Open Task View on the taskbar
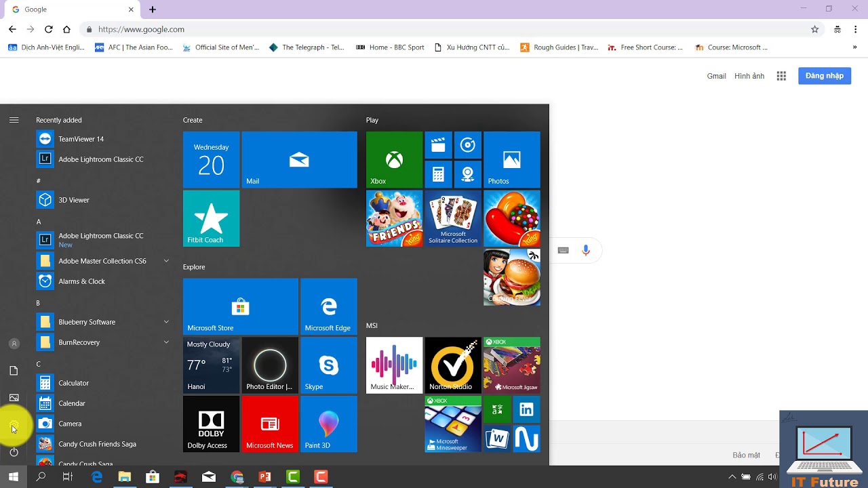Screen dimensions: 868x488 (67, 477)
